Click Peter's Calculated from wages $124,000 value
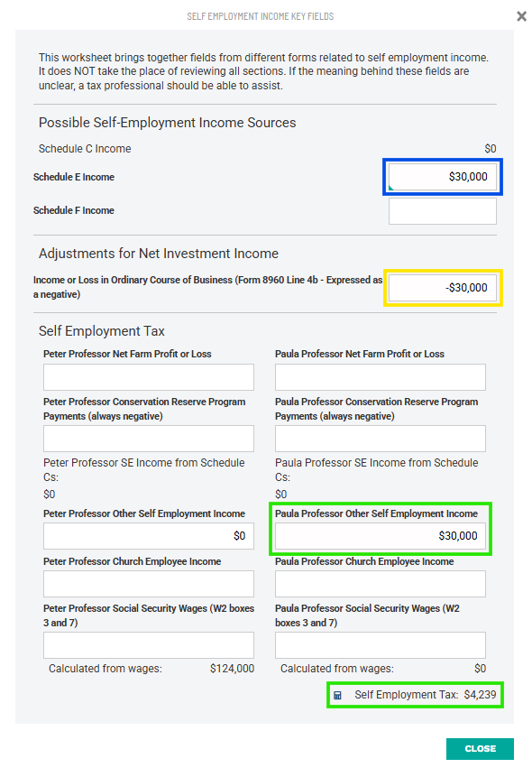 pos(232,669)
